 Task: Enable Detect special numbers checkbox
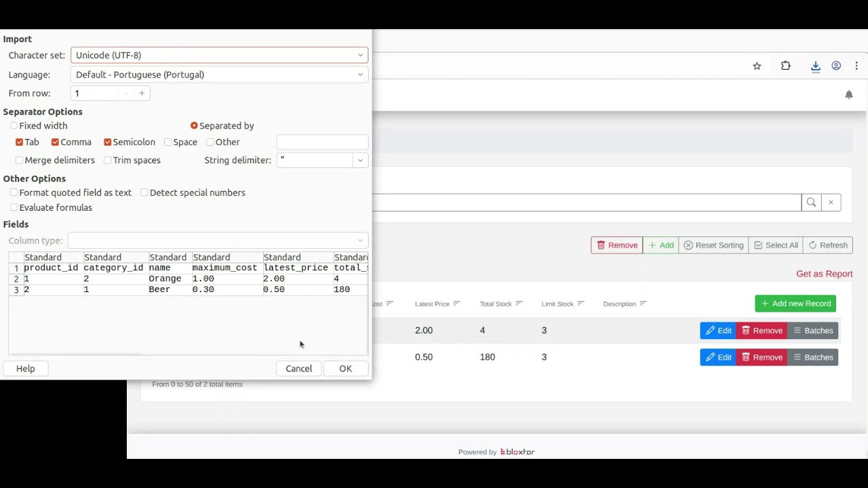click(x=144, y=192)
